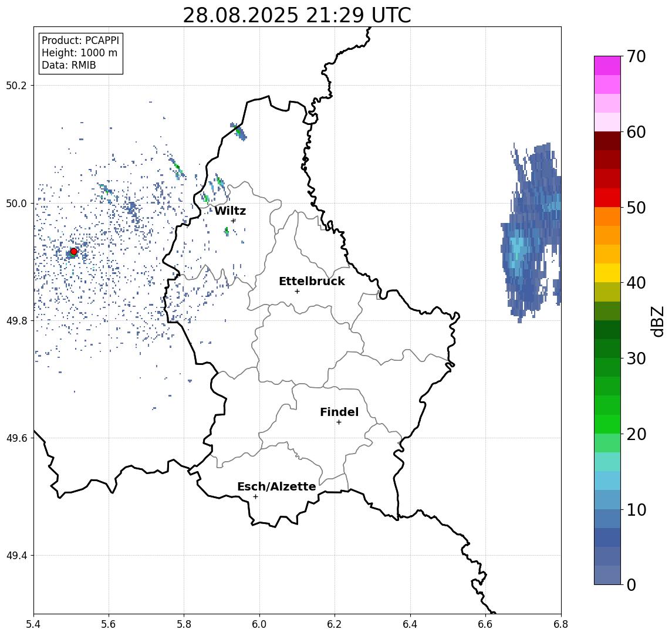The height and width of the screenshot is (636, 672).
Task: Click the longitude tick label 6.0
Action: point(259,624)
